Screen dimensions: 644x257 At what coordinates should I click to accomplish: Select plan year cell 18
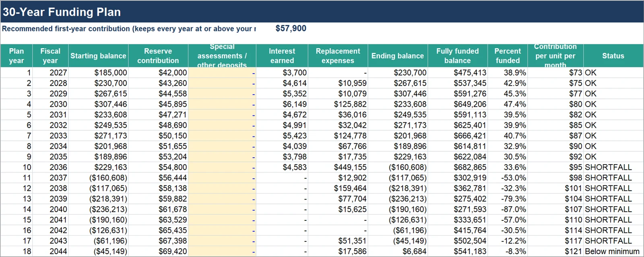(x=17, y=251)
